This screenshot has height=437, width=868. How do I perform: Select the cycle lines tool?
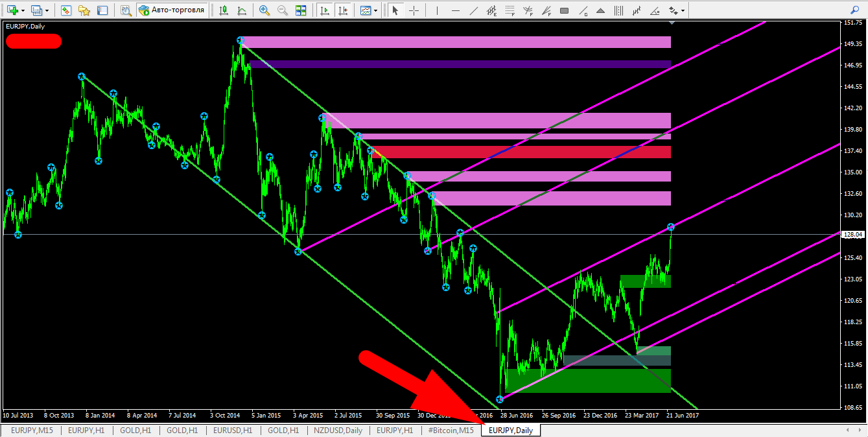tap(618, 10)
